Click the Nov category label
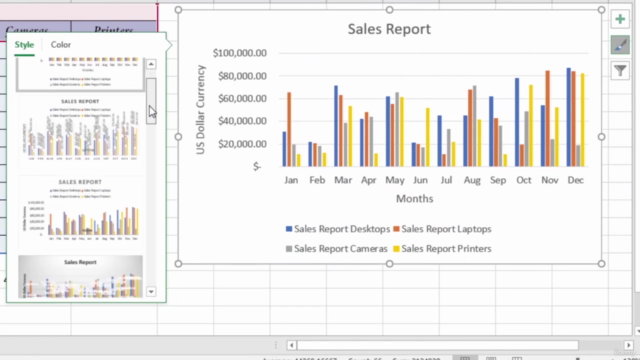 [x=550, y=180]
